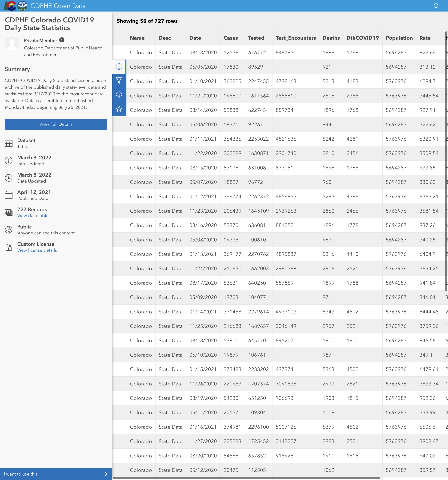Viewport: 448px width, 480px height.
Task: Open the search magnifier icon
Action: click(x=436, y=6)
